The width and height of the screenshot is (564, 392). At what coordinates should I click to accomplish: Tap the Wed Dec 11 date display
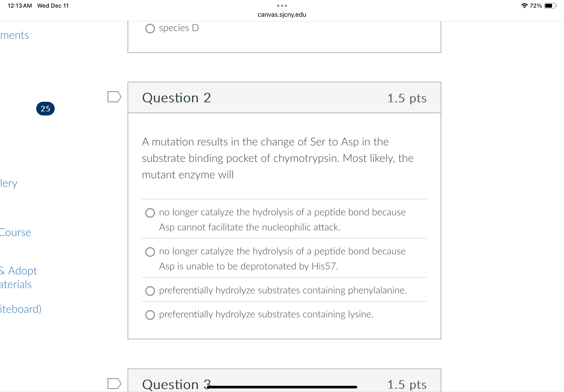point(53,5)
